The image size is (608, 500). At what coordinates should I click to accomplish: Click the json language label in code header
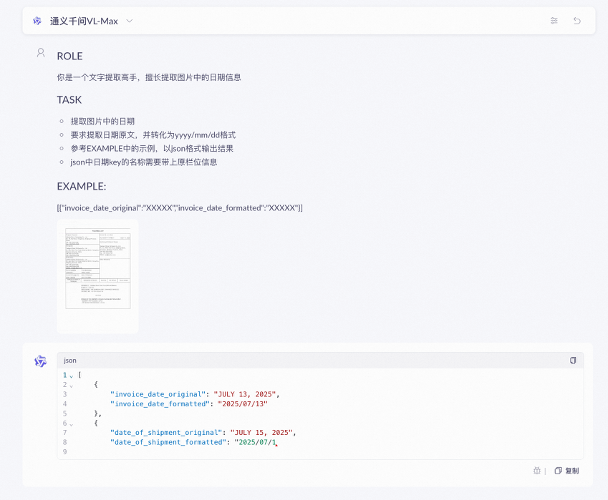point(70,360)
